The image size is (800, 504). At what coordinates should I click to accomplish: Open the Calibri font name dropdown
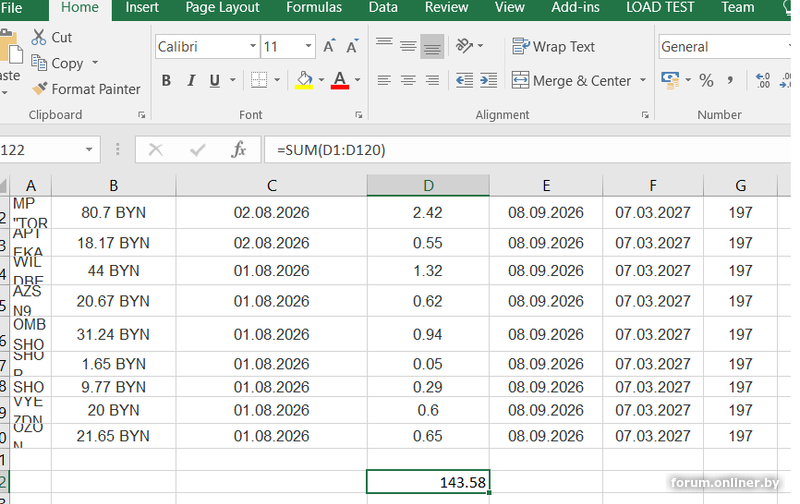point(253,46)
